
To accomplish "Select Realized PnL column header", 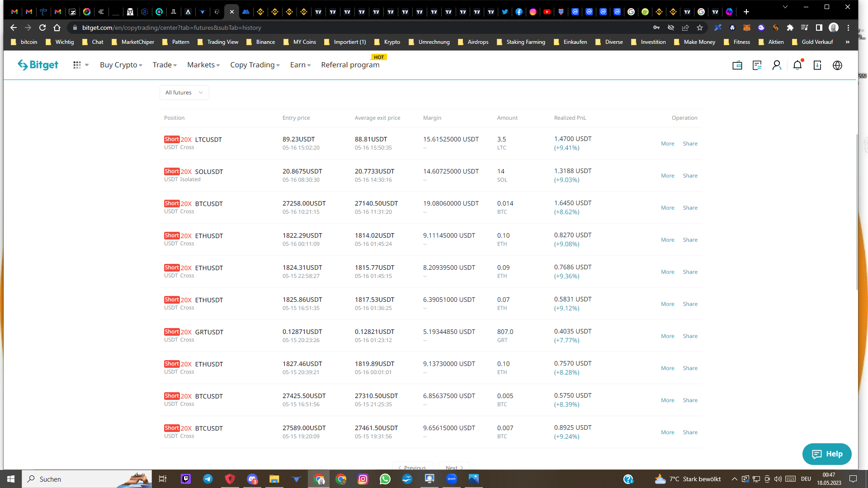I will (x=570, y=118).
